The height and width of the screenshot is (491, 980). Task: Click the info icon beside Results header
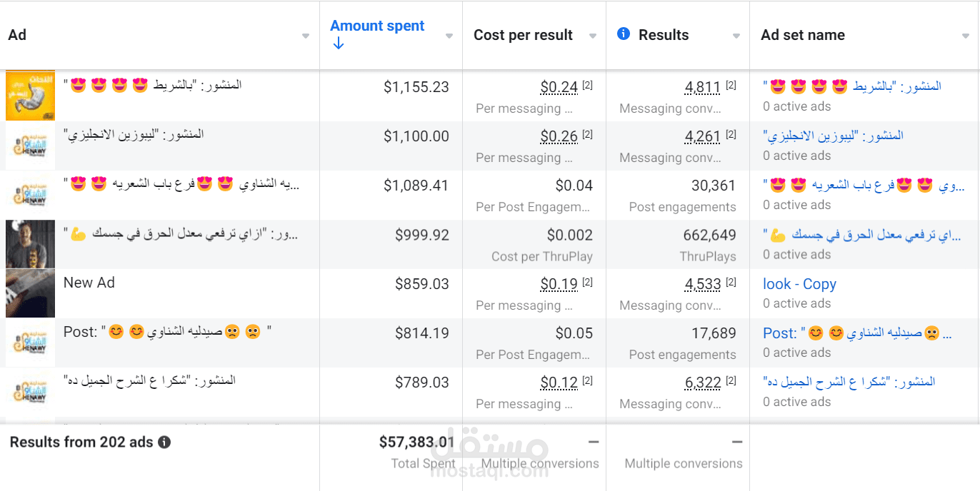624,34
